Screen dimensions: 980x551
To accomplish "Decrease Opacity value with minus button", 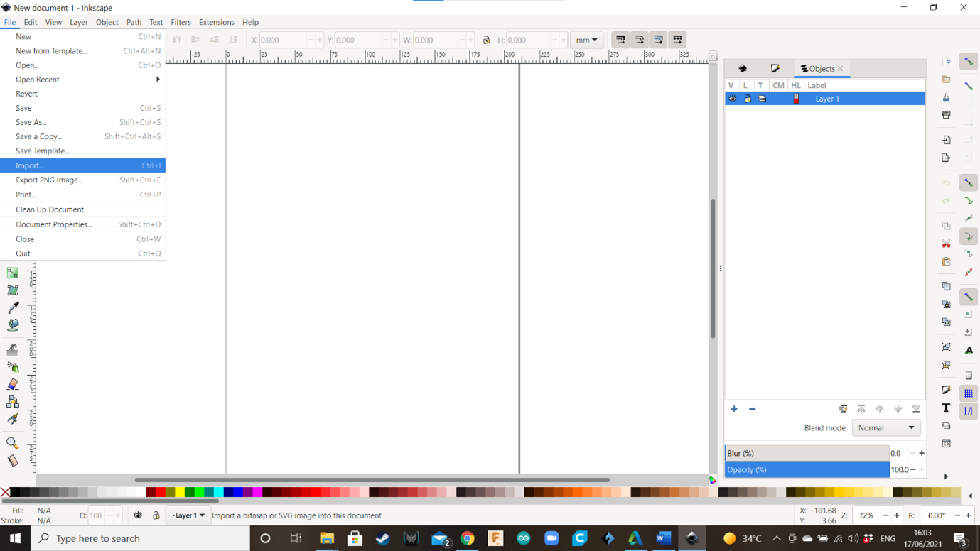I will pyautogui.click(x=913, y=469).
